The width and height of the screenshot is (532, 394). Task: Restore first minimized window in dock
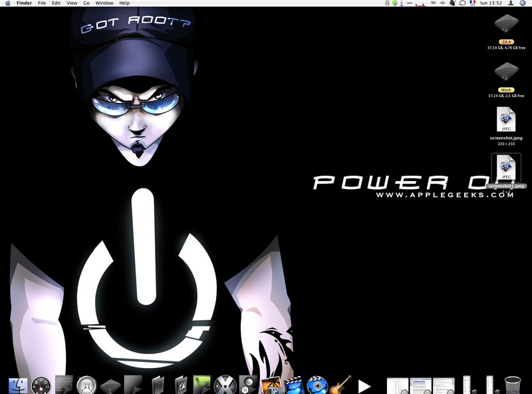[398, 386]
